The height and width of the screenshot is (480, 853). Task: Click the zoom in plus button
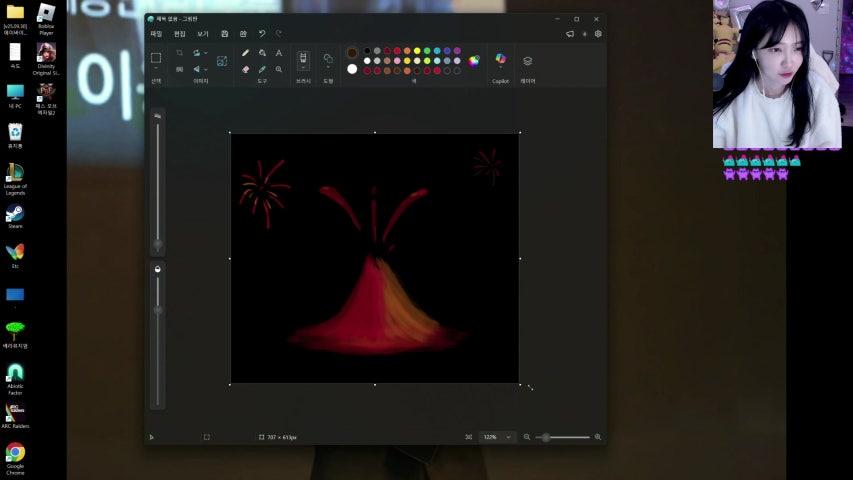tap(598, 437)
